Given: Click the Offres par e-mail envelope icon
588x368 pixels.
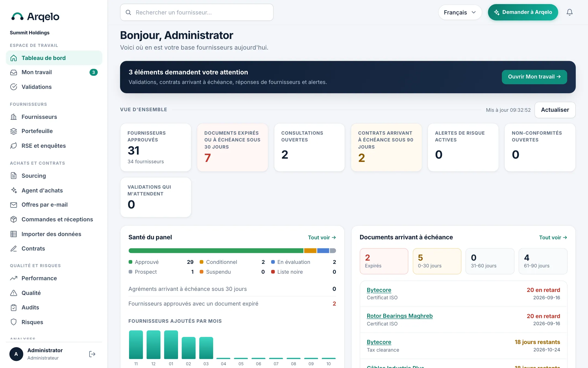Looking at the screenshot, I should click(x=14, y=205).
